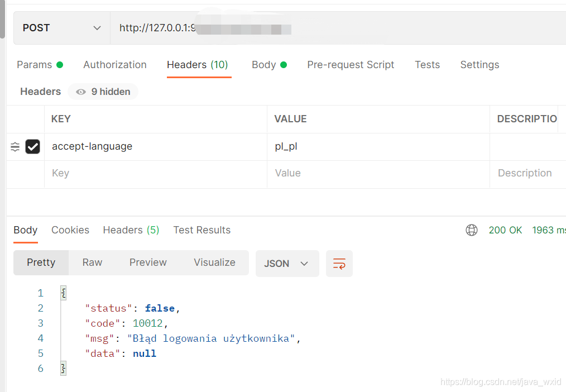Screen dimensions: 566x392
Task: Switch to the Params tab
Action: pos(39,65)
